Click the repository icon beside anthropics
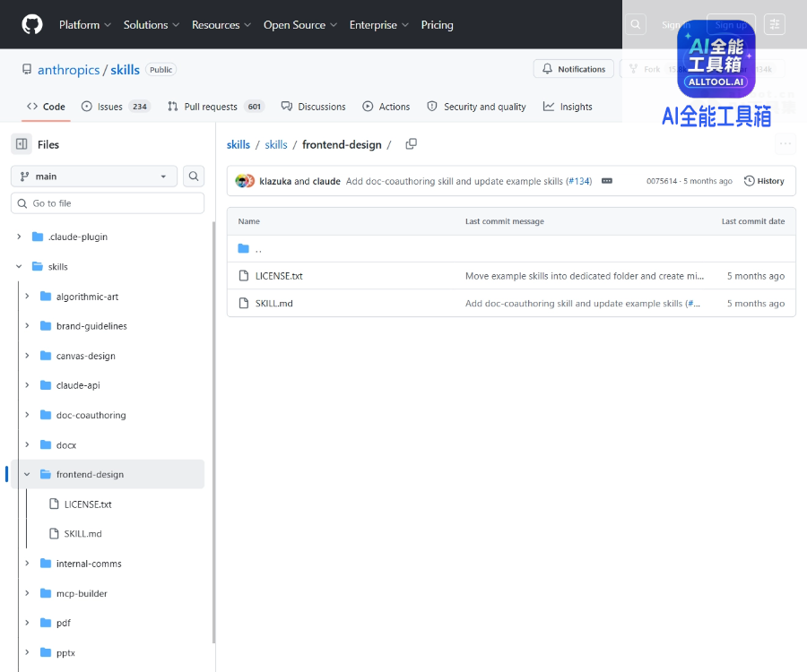 click(27, 69)
